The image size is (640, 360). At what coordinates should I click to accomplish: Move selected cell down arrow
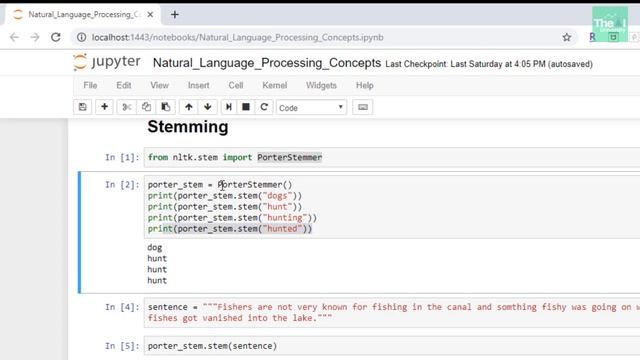click(x=208, y=107)
